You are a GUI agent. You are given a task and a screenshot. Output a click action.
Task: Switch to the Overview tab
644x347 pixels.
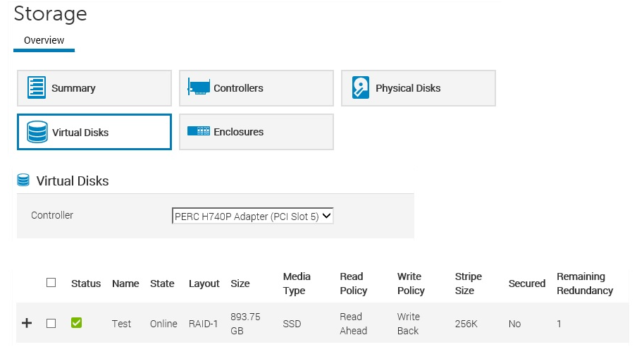tap(44, 40)
